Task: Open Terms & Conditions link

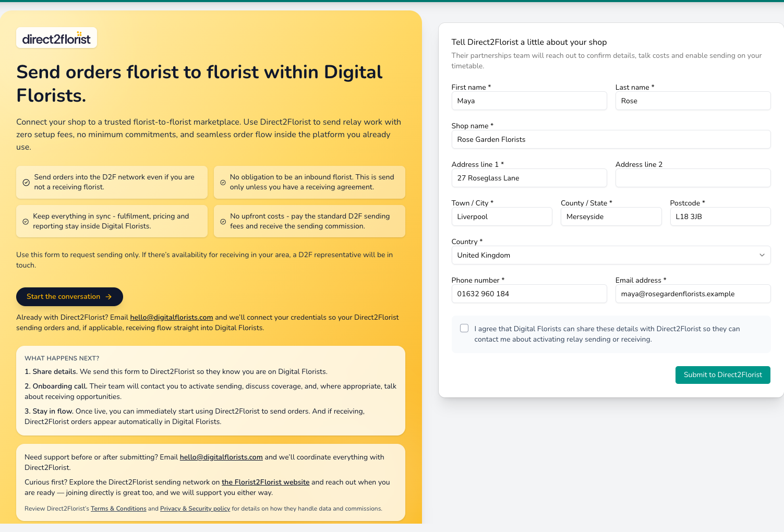Action: coord(118,509)
